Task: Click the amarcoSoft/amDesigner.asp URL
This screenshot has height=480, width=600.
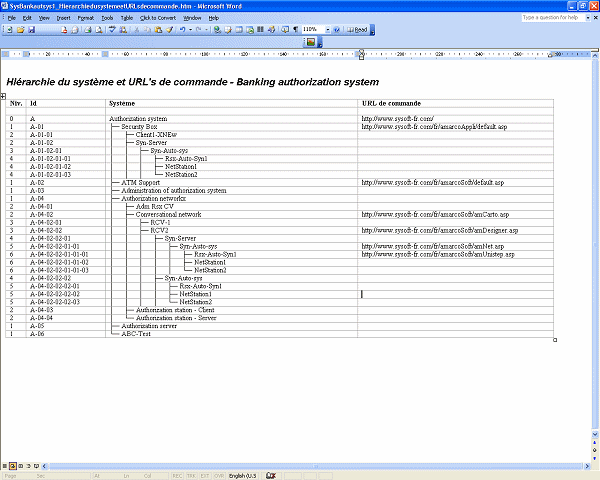Action: click(x=440, y=230)
